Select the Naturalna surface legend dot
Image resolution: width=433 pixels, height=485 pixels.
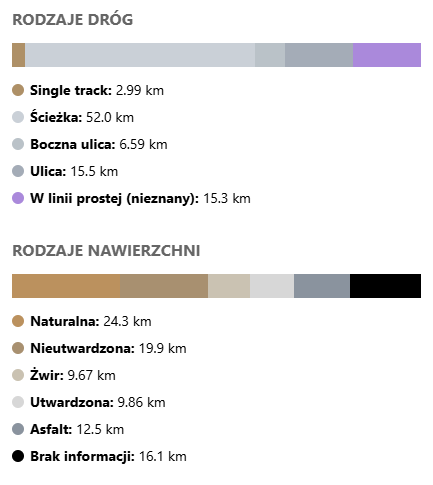coord(18,321)
